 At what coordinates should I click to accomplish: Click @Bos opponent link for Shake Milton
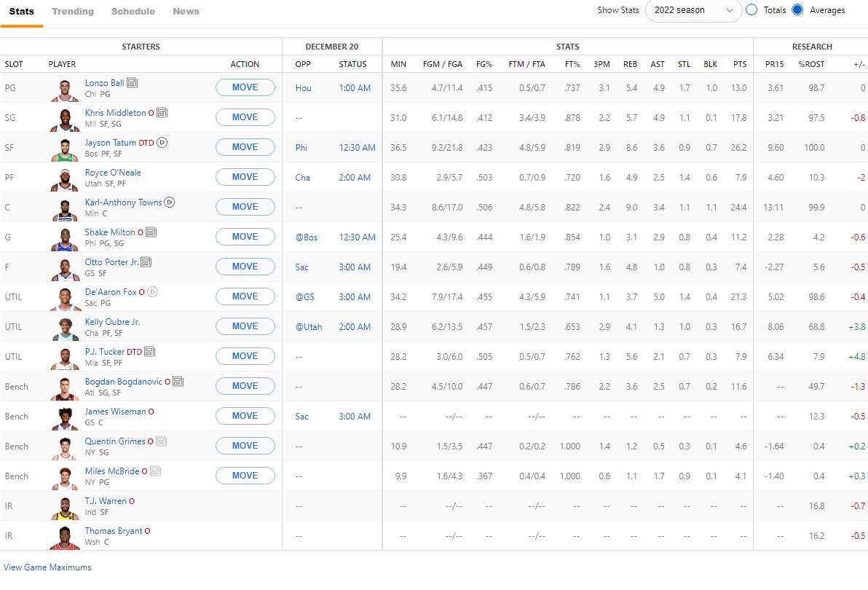(x=307, y=237)
